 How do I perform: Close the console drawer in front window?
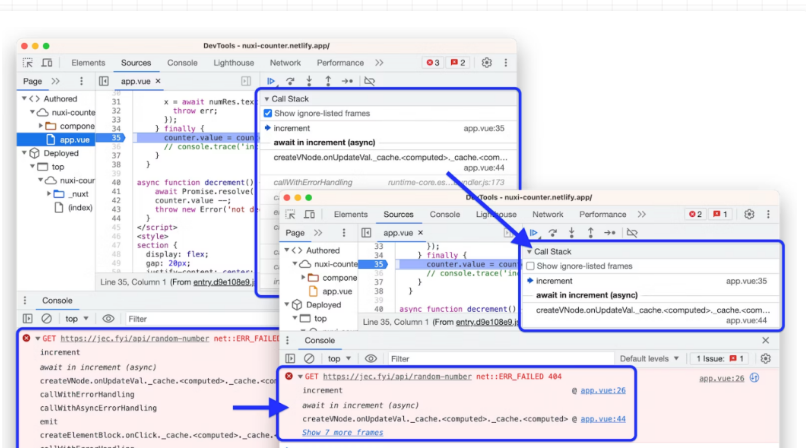pyautogui.click(x=765, y=340)
